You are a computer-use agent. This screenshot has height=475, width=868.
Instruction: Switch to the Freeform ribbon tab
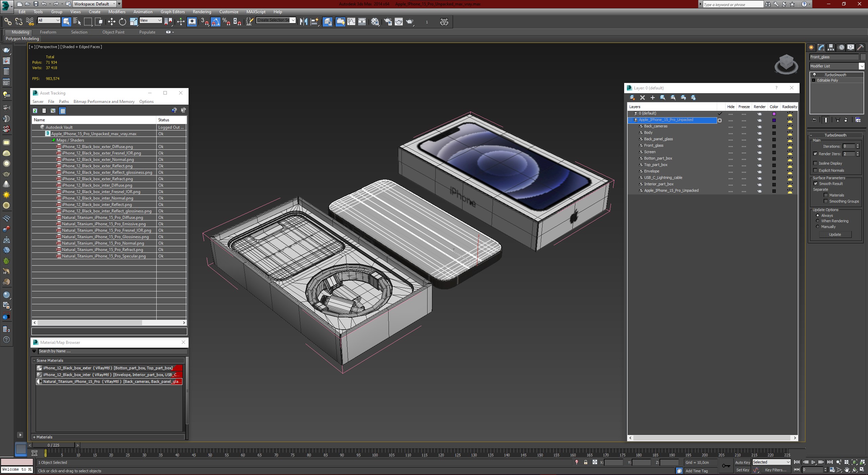pyautogui.click(x=48, y=32)
